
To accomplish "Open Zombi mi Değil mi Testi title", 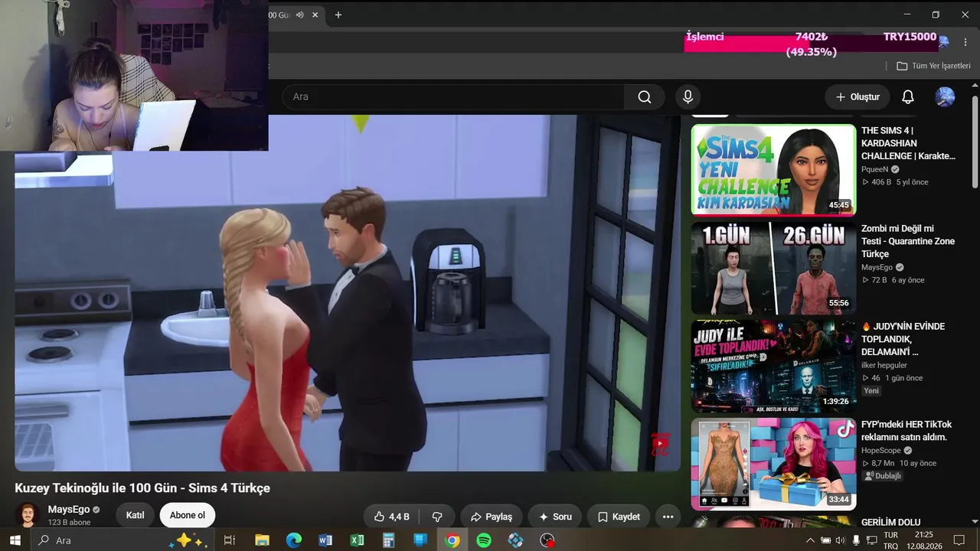I will [908, 241].
